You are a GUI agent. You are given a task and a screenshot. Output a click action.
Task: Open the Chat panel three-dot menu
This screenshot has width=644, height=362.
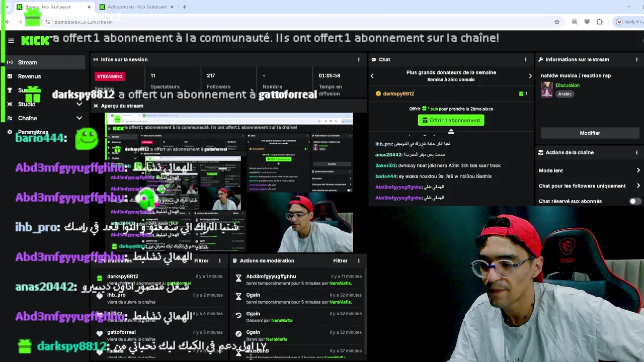click(526, 59)
